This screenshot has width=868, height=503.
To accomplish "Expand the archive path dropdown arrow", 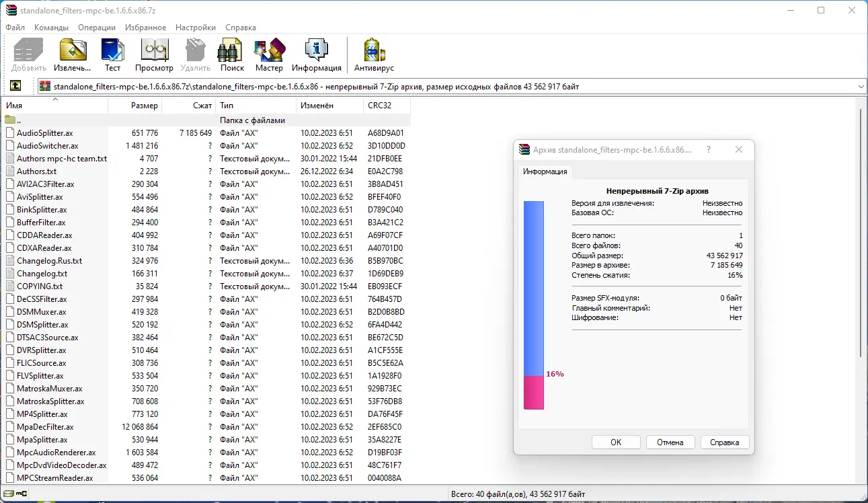I will (x=861, y=86).
